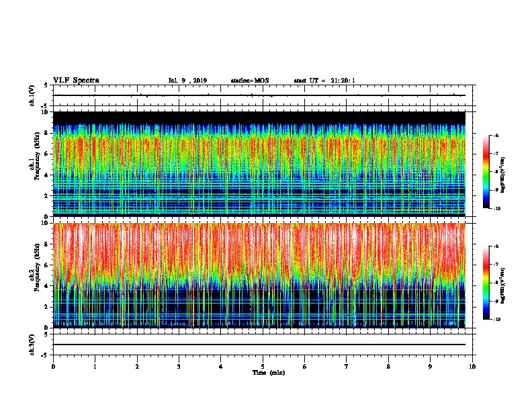The width and height of the screenshot is (532, 411).
Task: Click the ch.1 spectrogram color bar
Action: [x=486, y=172]
